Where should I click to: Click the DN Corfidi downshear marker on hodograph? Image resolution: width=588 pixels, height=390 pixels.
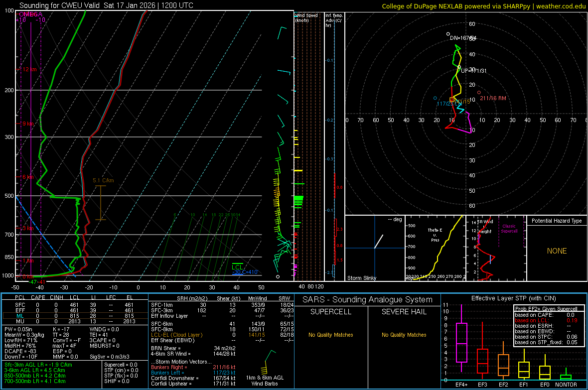(x=448, y=34)
